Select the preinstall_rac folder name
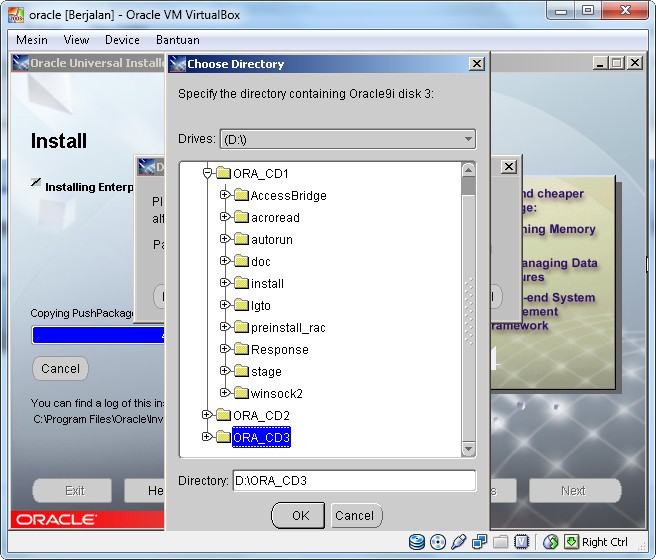This screenshot has height=560, width=656. pos(288,327)
